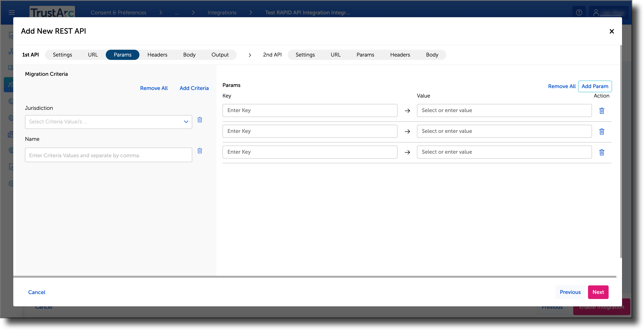Click the first globe icon in the sidebar
Screen dimensions: 644x330
[x=11, y=101]
